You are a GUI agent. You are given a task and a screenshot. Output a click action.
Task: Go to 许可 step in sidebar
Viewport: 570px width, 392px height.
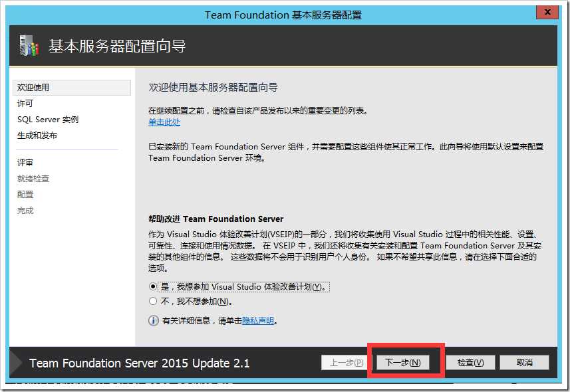click(x=25, y=104)
